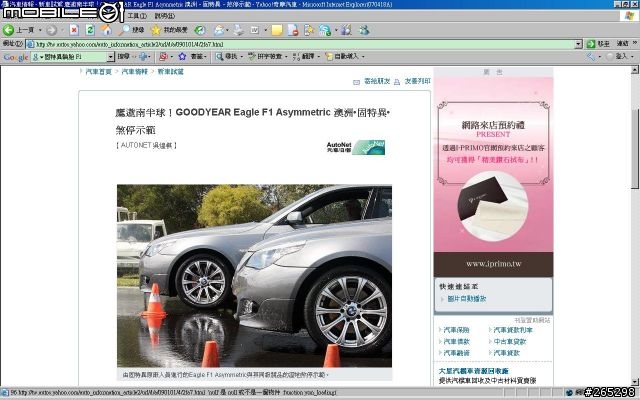Click the page with red block icon
Viewport: 640px width, 400px height.
coord(293,30)
